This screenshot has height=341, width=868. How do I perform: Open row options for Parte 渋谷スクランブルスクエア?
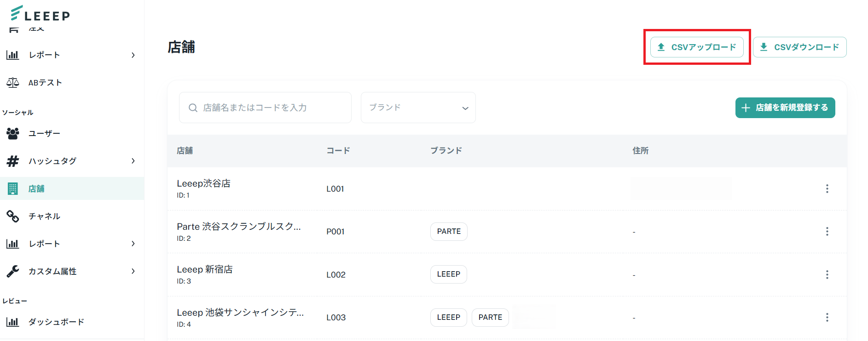pos(827,231)
